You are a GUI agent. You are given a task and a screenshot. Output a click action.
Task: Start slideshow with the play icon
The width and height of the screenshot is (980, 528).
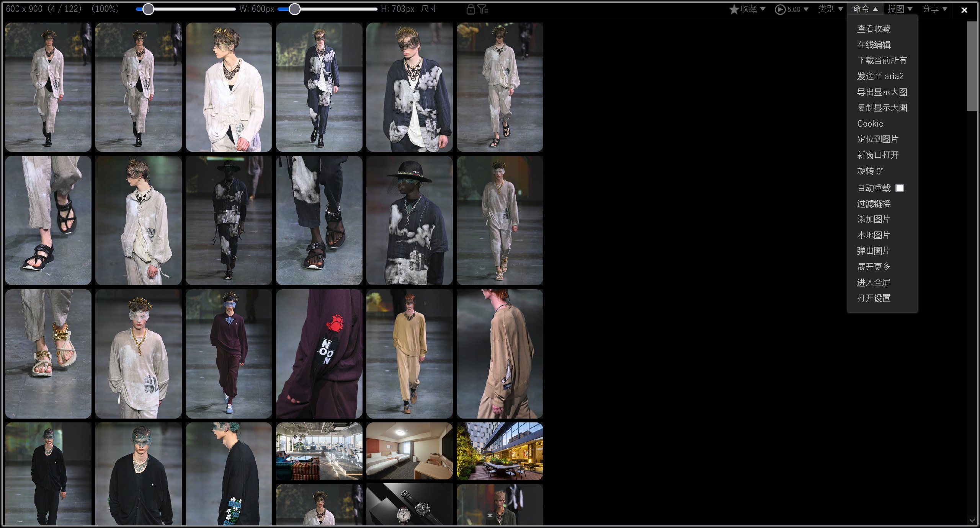pyautogui.click(x=780, y=9)
